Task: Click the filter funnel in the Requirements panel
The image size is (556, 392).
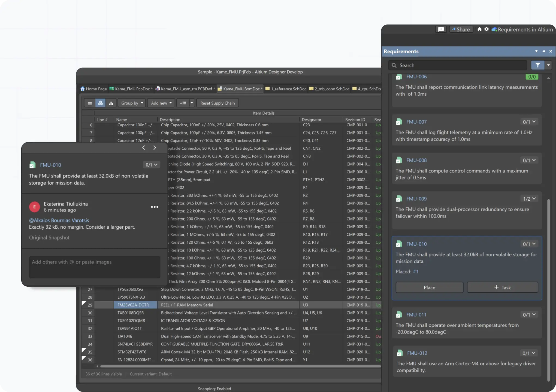Action: tap(537, 65)
